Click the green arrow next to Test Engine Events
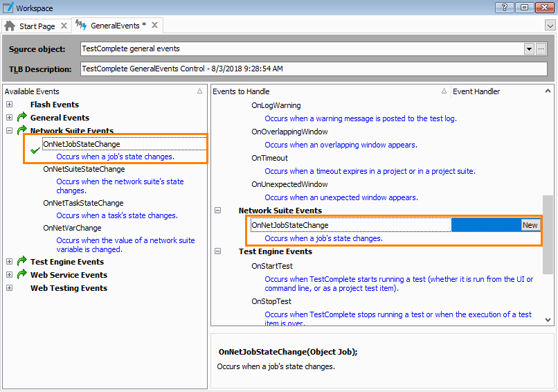The width and height of the screenshot is (558, 392). tap(21, 262)
